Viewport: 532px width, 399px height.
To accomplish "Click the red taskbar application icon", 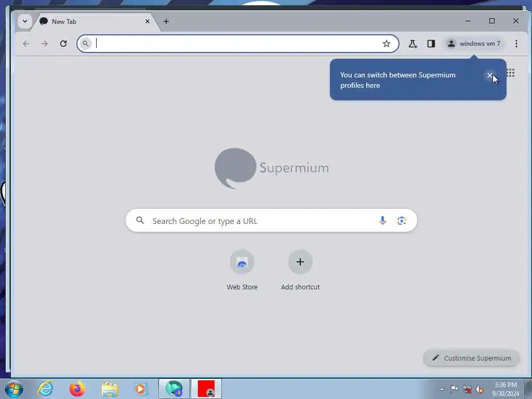I will click(206, 389).
